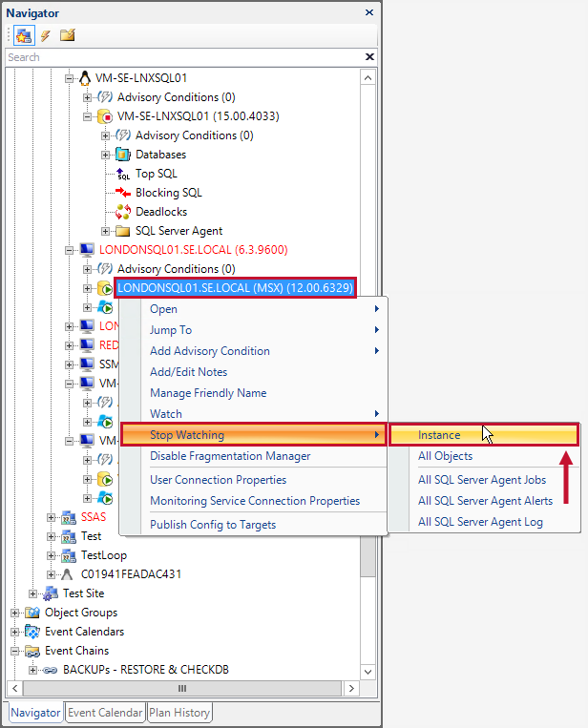This screenshot has height=728, width=588.
Task: Expand the Databases node
Action: coord(106,155)
